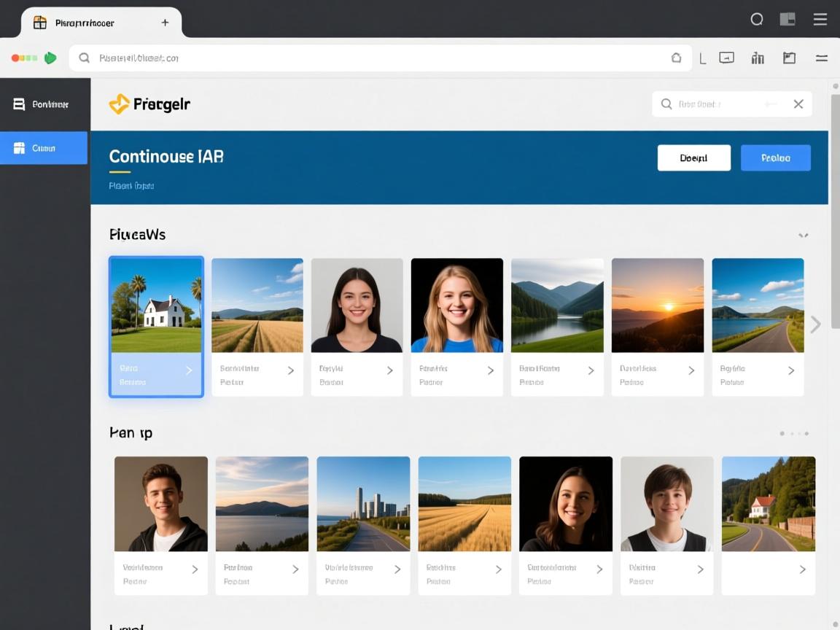
Task: Select the white house with palms thumbnail
Action: (156, 305)
